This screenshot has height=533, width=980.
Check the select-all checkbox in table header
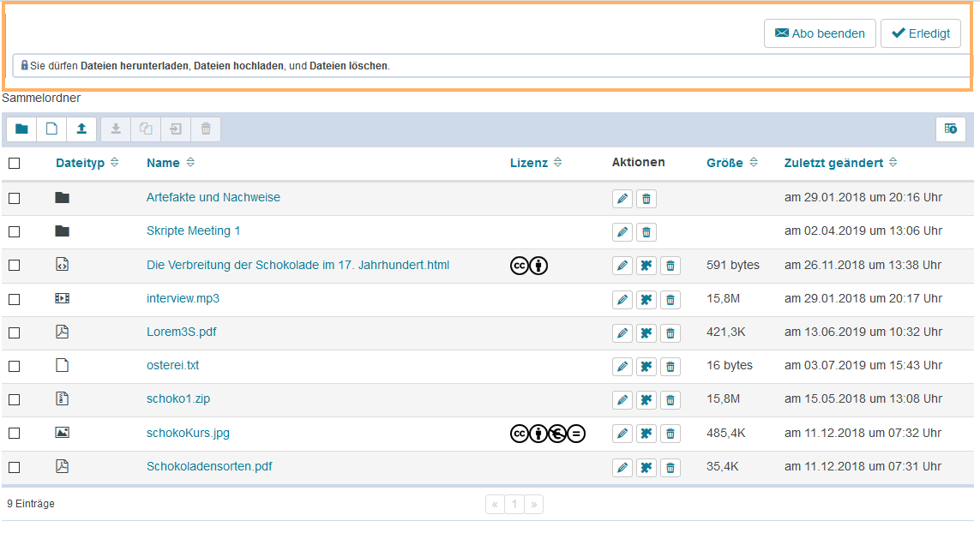tap(14, 164)
